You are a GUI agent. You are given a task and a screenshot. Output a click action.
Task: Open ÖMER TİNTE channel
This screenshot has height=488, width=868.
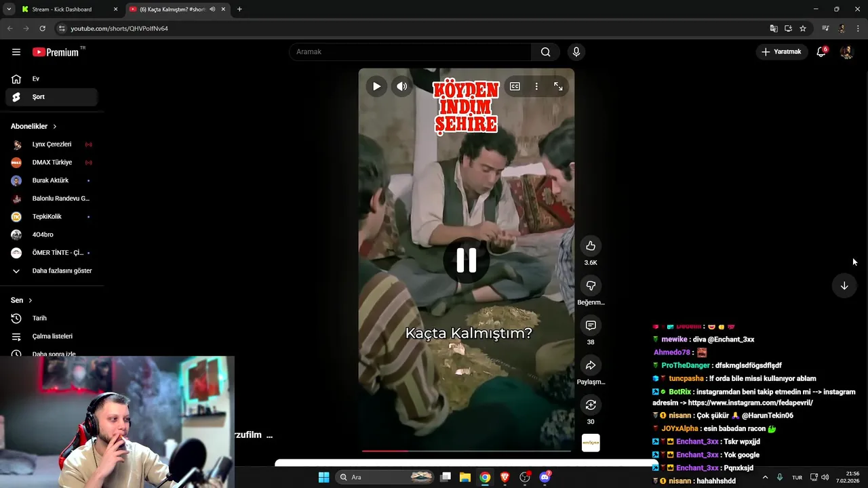[52, 253]
